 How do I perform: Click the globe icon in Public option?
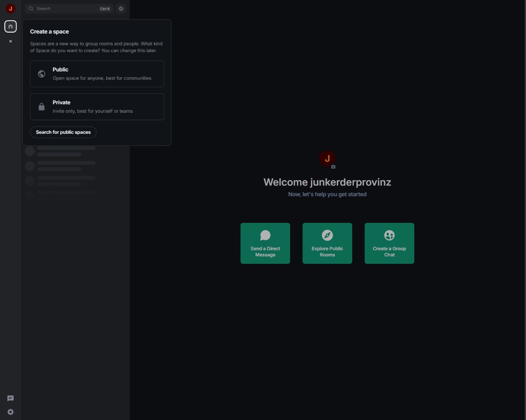point(42,74)
